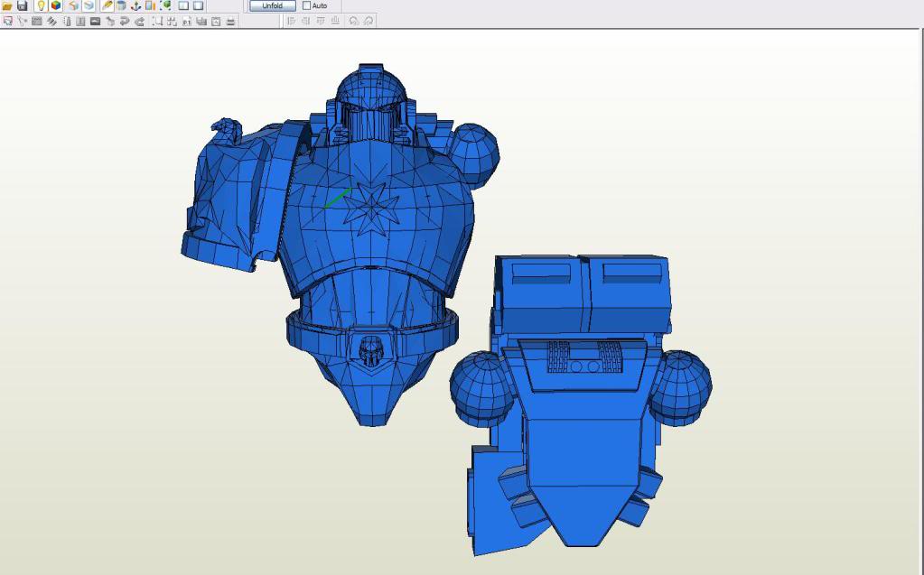Select the red-cornered selection tool icon
The width and height of the screenshot is (924, 575).
point(7,21)
